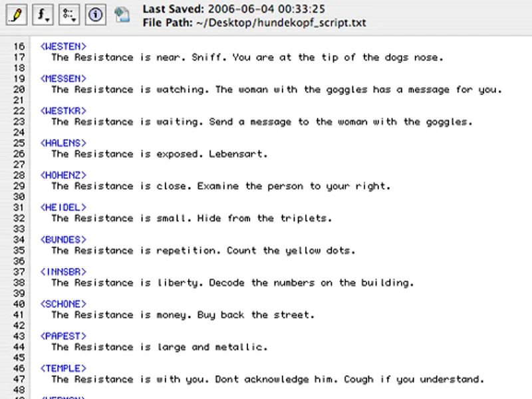Screen dimensions: 532x399
Task: Open the marker popup dropdown arrow
Action: click(74, 19)
